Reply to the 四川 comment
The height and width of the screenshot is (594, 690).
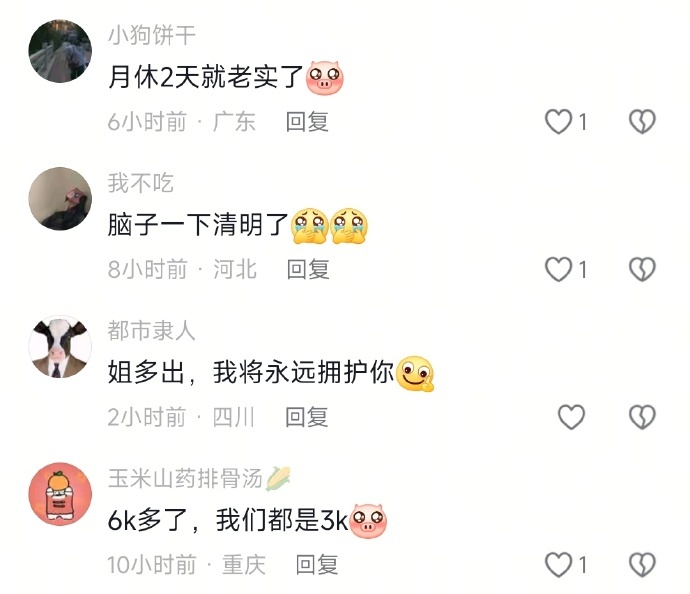tap(307, 417)
